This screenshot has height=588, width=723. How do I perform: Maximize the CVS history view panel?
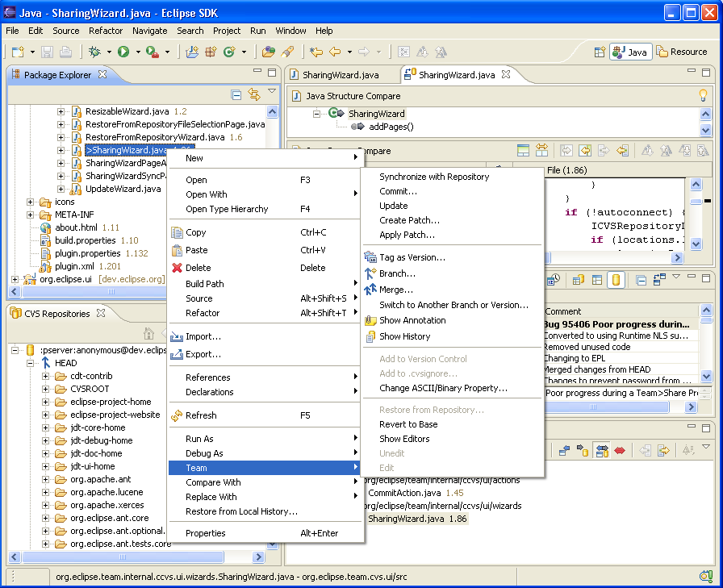(706, 278)
